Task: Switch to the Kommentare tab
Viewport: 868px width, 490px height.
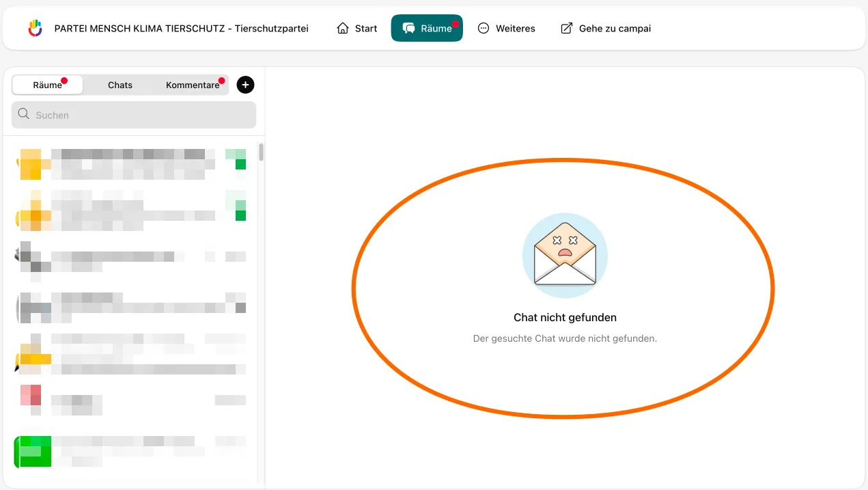Action: pyautogui.click(x=193, y=85)
